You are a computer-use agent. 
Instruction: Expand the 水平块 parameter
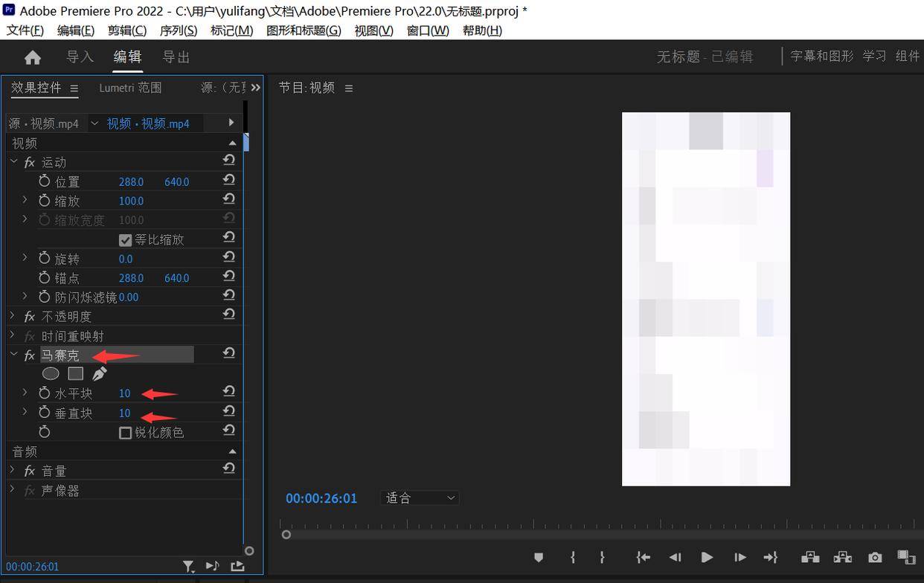click(25, 393)
